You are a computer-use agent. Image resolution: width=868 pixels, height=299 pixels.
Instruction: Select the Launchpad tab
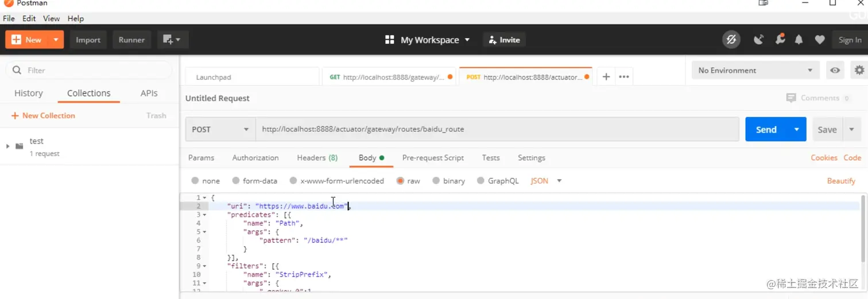[x=252, y=77]
